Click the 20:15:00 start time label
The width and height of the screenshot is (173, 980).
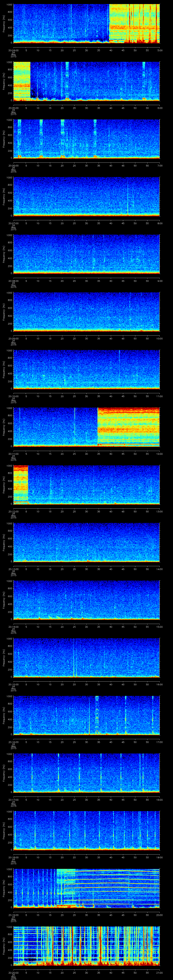click(x=13, y=684)
